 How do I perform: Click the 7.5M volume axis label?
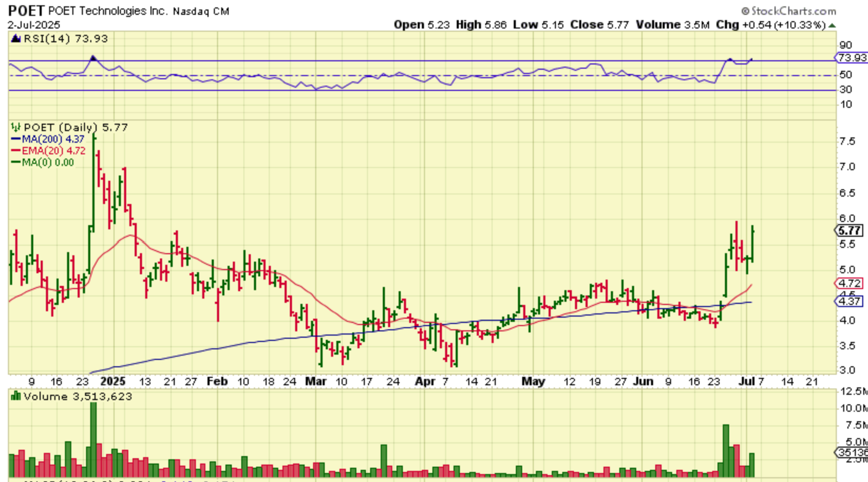pyautogui.click(x=853, y=425)
